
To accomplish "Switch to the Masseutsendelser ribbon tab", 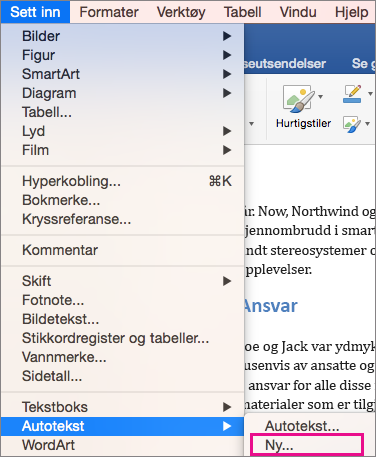I will (285, 63).
